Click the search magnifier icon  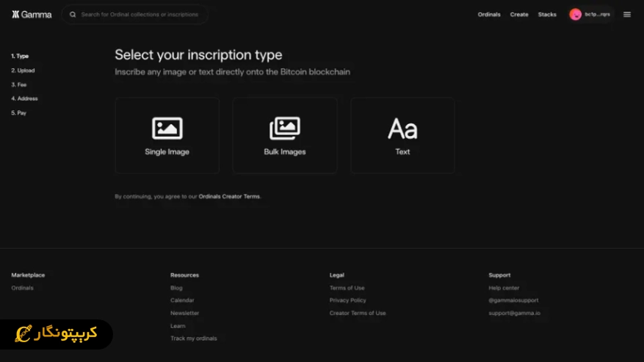(73, 15)
